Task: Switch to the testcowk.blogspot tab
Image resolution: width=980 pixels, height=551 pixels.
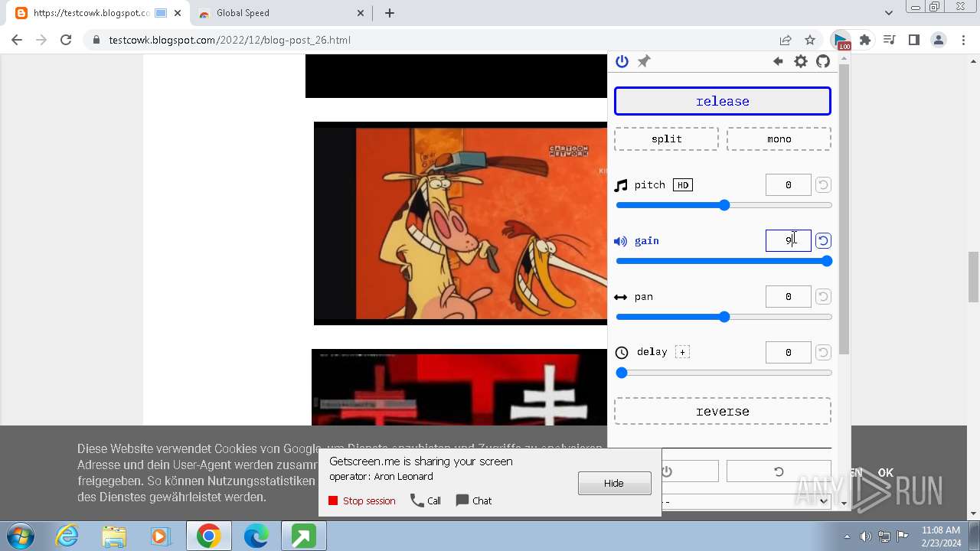Action: coord(92,13)
